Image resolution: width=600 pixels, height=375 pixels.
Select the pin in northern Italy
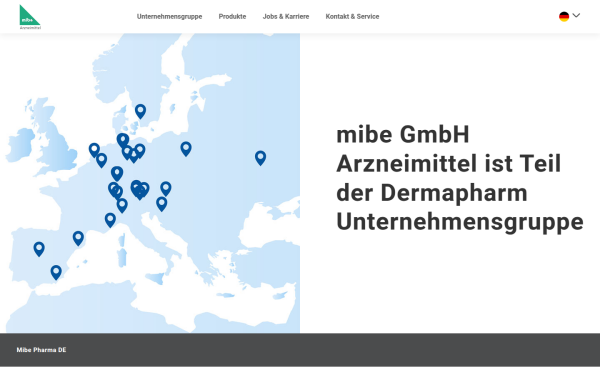[122, 205]
